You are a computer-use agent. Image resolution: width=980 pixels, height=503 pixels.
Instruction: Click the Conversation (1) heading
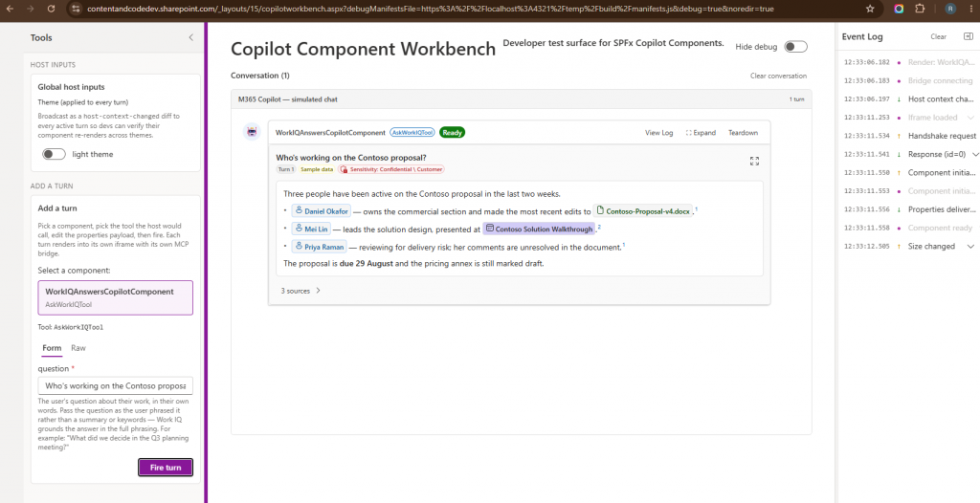pos(260,76)
